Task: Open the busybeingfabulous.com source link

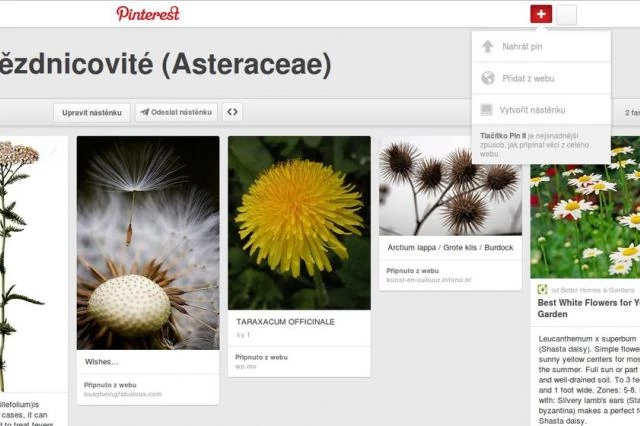Action: coord(123,394)
